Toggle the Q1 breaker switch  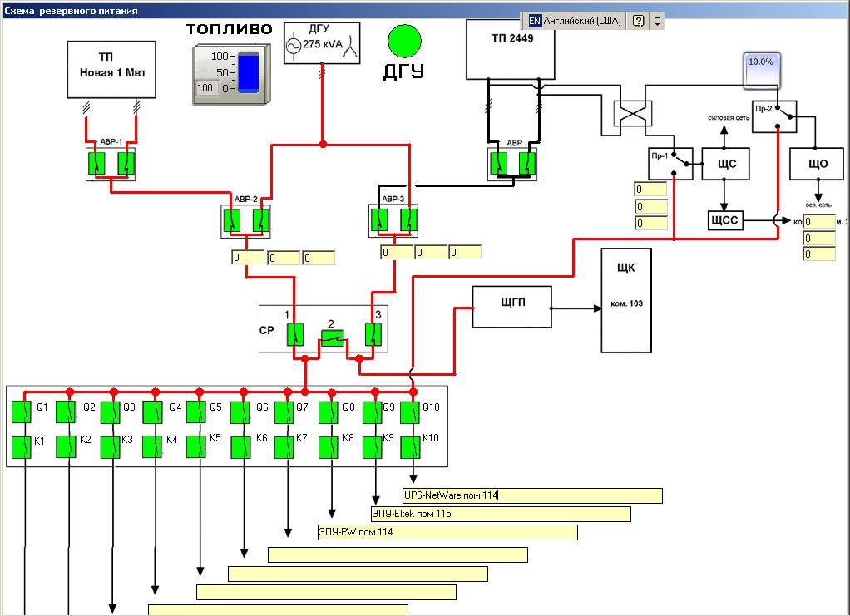coord(22,411)
